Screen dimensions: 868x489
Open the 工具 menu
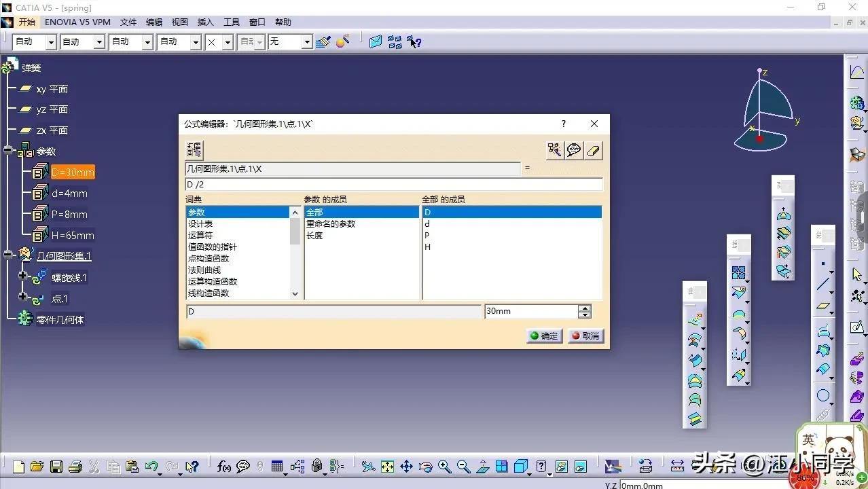pyautogui.click(x=230, y=21)
